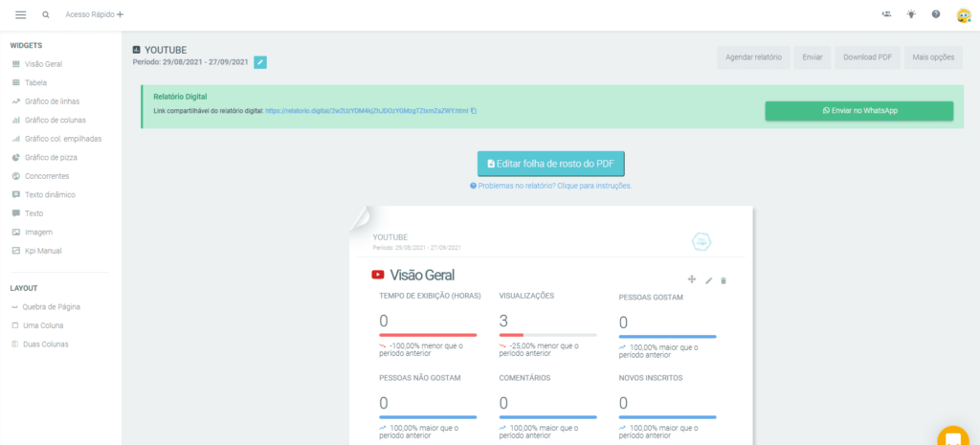Add a Gráfico col. empilhadas widget
This screenshot has height=445, width=980.
coord(56,139)
